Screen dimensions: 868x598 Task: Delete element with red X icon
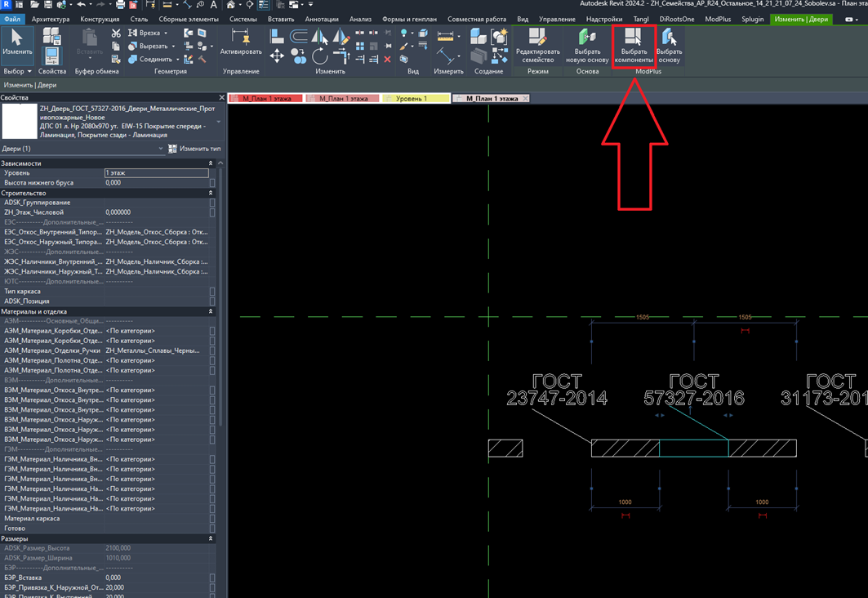pos(388,60)
